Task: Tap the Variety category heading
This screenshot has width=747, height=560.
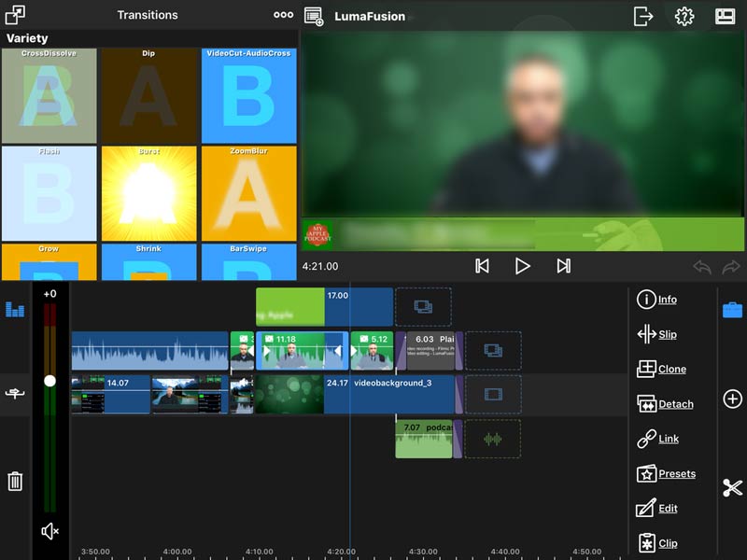Action: [27, 38]
